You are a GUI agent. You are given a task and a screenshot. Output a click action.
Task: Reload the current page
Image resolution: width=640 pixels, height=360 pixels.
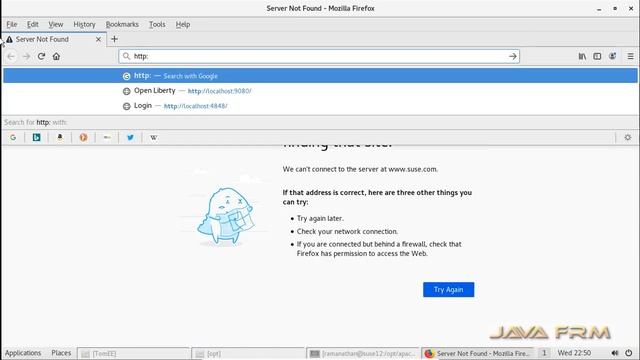coord(41,56)
